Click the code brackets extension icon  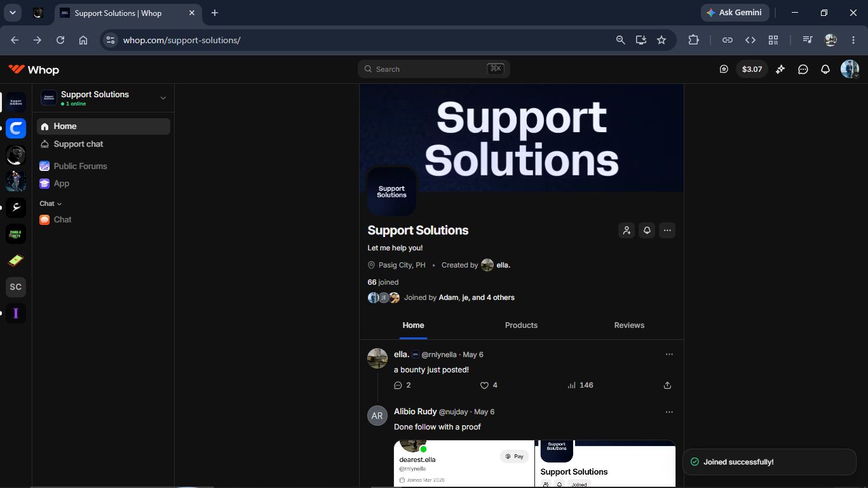pos(750,40)
